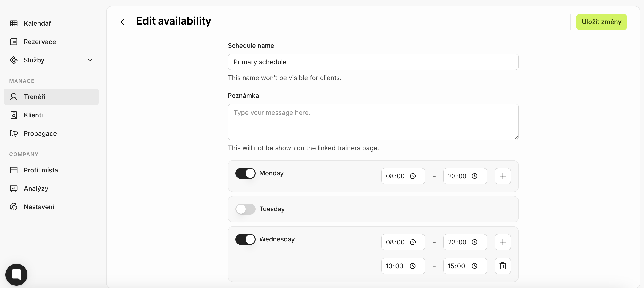Add another time slot for Wednesday
The image size is (644, 288).
(503, 242)
